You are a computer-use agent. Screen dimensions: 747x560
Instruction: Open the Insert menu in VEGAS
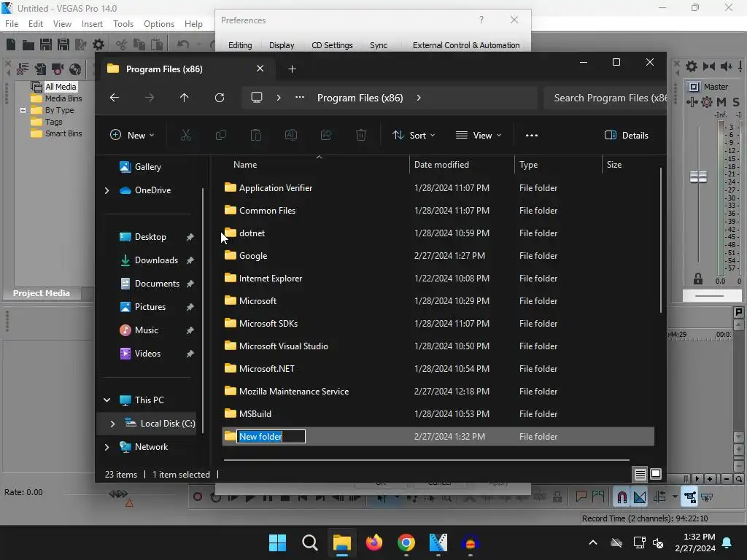pos(92,24)
